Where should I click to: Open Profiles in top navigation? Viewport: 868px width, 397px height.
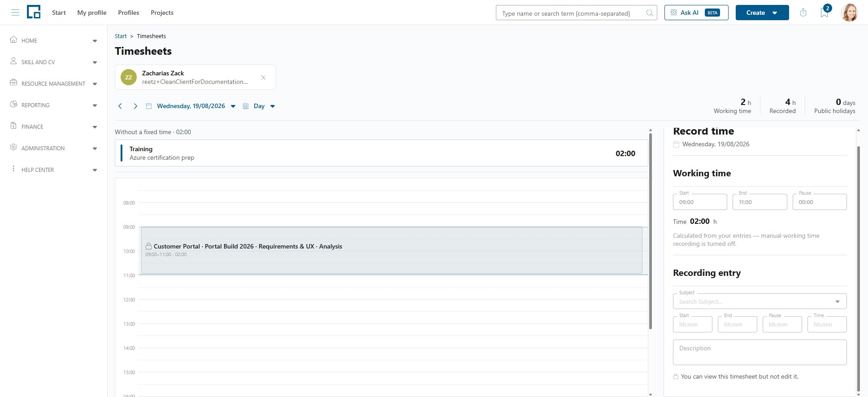(129, 13)
